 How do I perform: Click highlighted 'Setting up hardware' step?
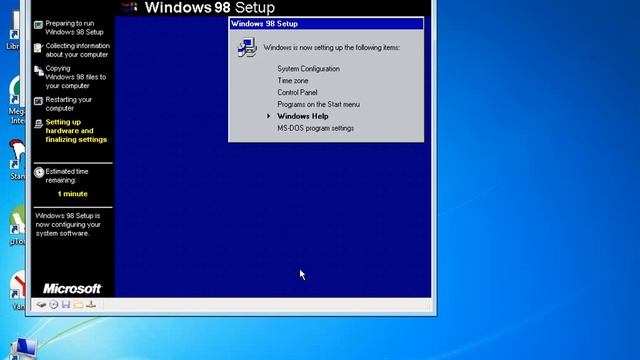[76, 131]
